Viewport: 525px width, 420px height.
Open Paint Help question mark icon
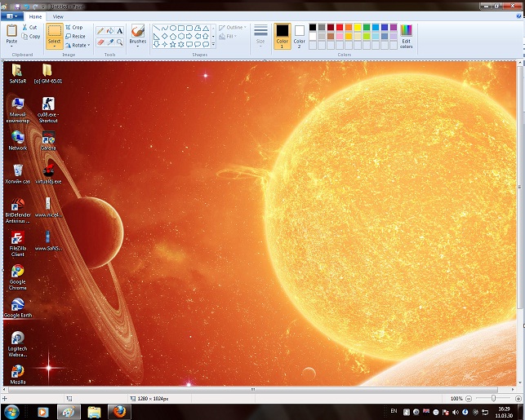pyautogui.click(x=519, y=16)
